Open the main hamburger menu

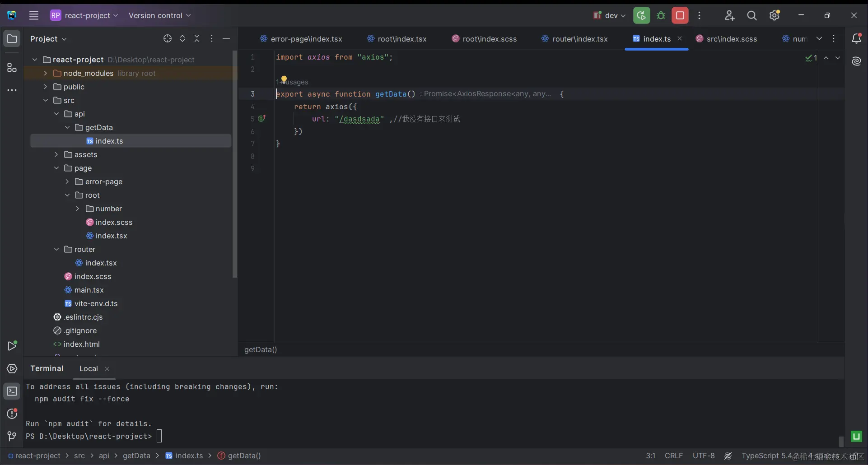(x=34, y=15)
